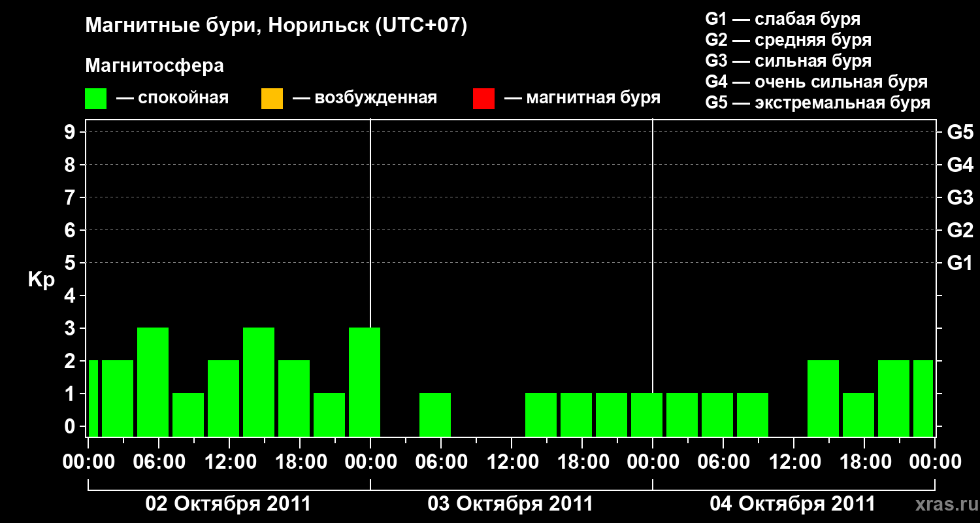Click the isolated Kp 1 bar near 06:00 on 03 Октября
Screen dimensions: 980x523
point(435,414)
